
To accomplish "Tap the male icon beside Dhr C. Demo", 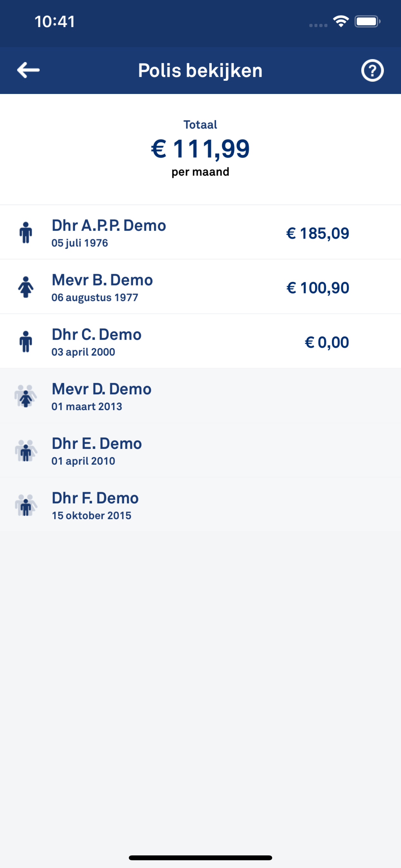I will tap(26, 342).
